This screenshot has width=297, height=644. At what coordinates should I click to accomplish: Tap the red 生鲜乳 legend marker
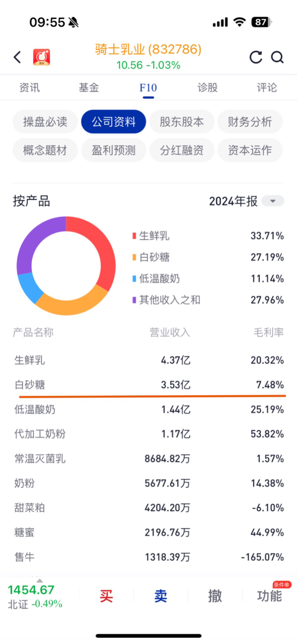[134, 236]
